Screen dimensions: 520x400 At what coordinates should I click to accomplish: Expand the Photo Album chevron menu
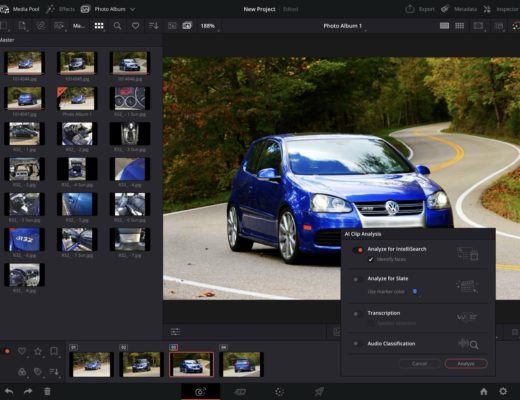point(132,9)
